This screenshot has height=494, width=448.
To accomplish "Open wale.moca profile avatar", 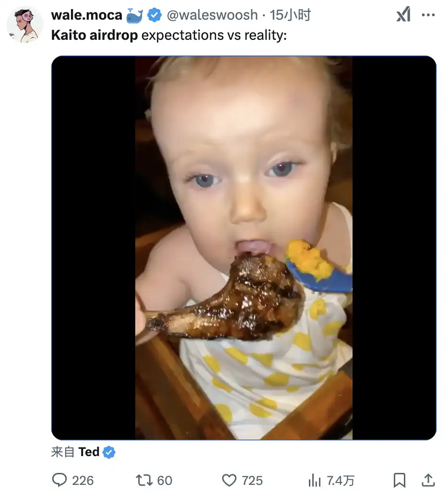I will coord(25,25).
